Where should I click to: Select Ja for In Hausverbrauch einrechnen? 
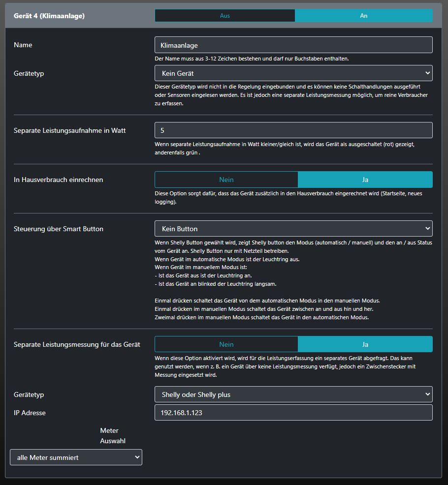(x=365, y=180)
